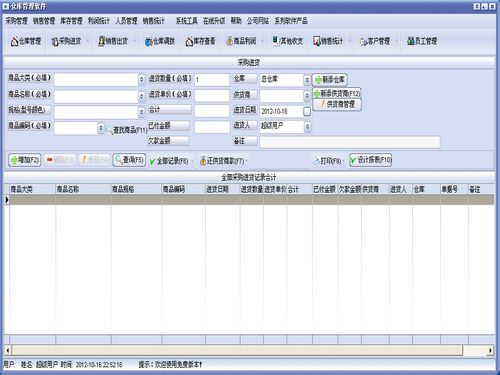Click the greyed 修改(F4) edit button
This screenshot has height=375, width=500.
tap(94, 160)
